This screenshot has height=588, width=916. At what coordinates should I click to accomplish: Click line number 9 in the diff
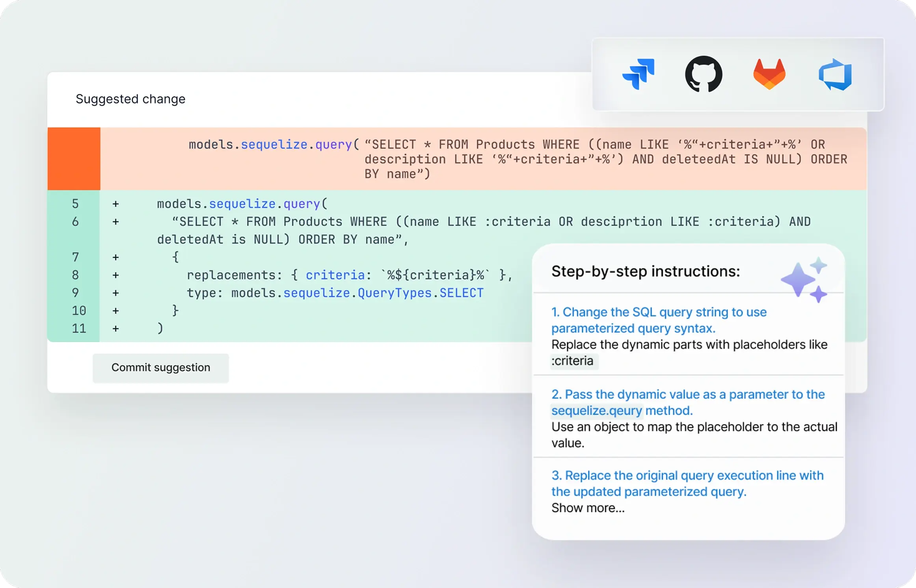(75, 293)
